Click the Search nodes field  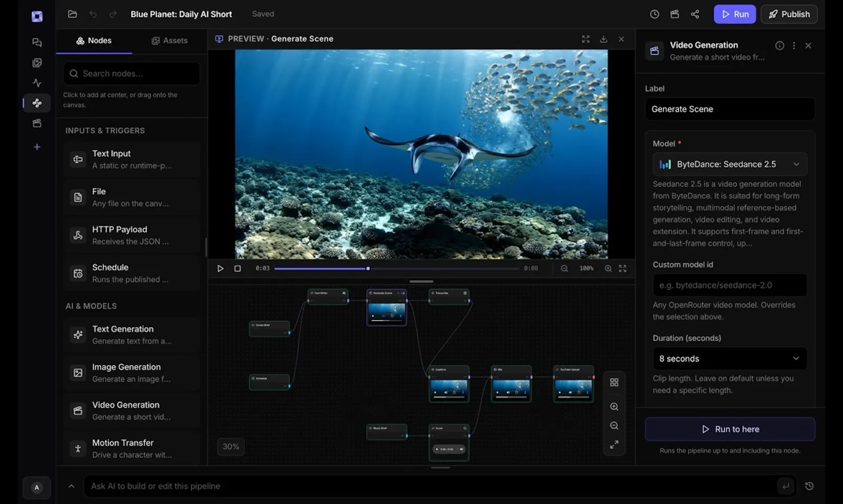(x=132, y=74)
